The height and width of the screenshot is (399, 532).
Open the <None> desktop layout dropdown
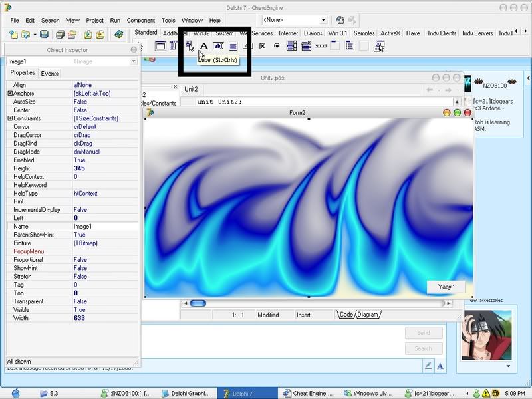pyautogui.click(x=323, y=21)
